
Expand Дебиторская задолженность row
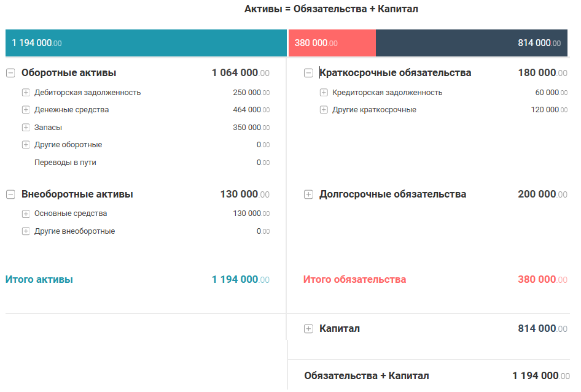[26, 93]
